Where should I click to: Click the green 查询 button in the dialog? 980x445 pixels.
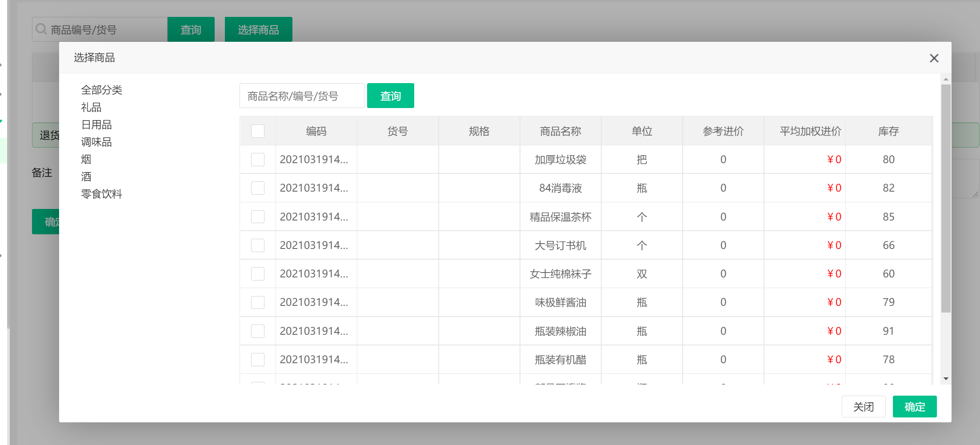(390, 95)
